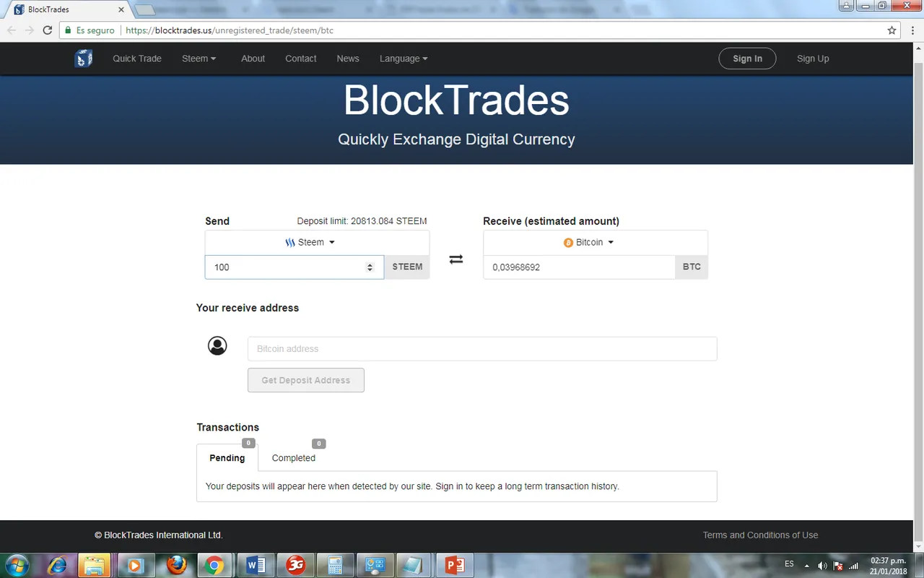Open Terms and Conditions of Use
924x578 pixels.
click(x=760, y=535)
